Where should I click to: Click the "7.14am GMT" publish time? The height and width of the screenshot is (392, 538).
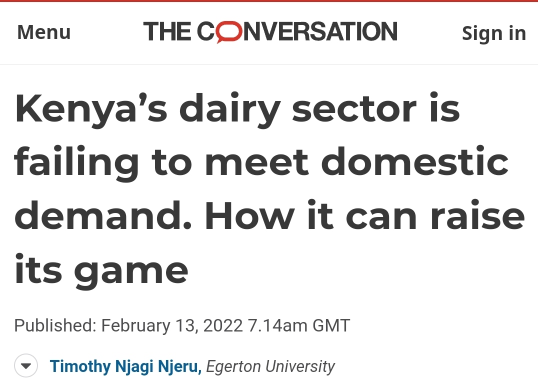(x=299, y=326)
